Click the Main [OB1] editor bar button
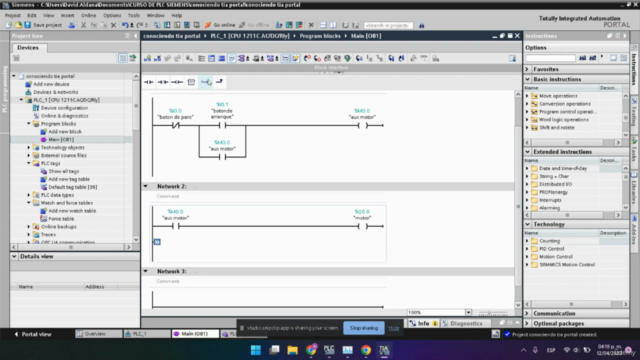The height and width of the screenshot is (360, 640). pos(195,334)
